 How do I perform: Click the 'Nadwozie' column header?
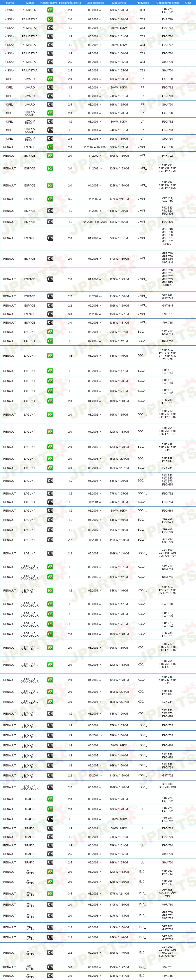tap(143, 3)
